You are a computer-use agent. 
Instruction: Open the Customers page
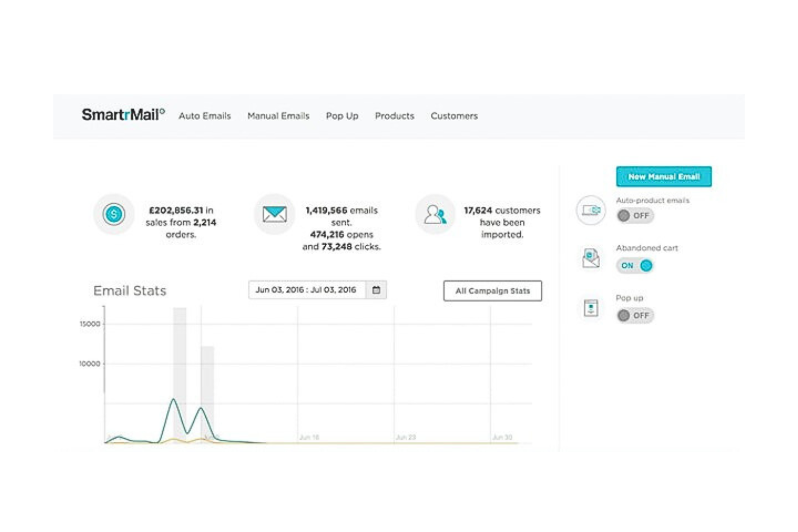pos(454,115)
